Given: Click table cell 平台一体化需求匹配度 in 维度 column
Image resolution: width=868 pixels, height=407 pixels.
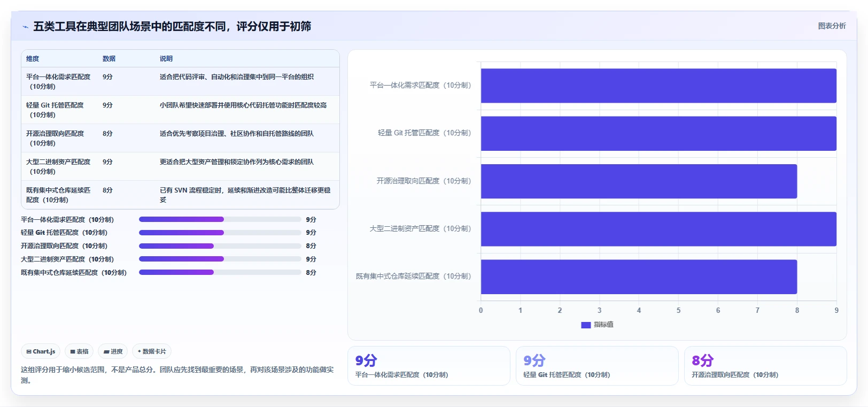Looking at the screenshot, I should [58, 81].
